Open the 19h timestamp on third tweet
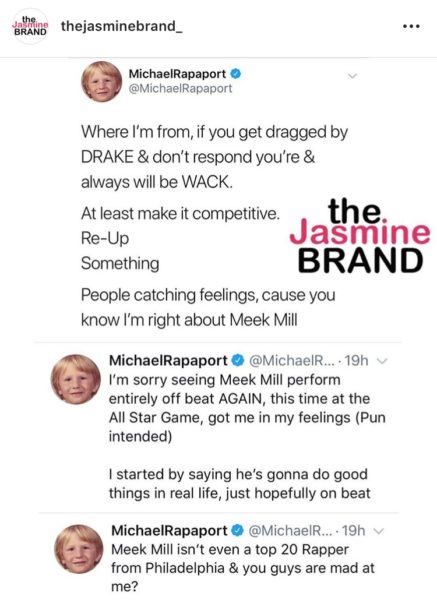Image resolution: width=437 pixels, height=600 pixels. coord(354,531)
